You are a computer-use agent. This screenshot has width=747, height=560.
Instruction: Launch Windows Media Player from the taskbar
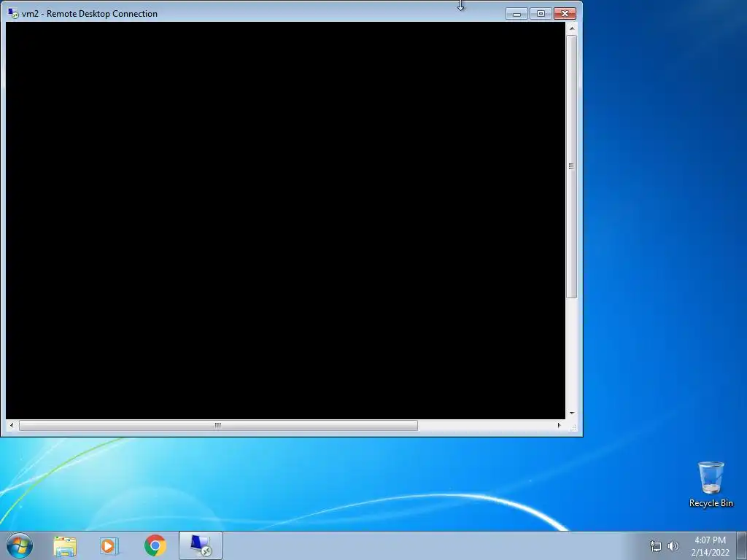tap(109, 546)
